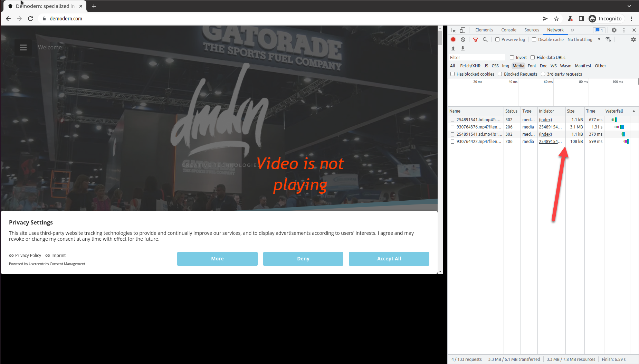The width and height of the screenshot is (639, 364).
Task: Open the console issues counter badge
Action: click(x=599, y=30)
